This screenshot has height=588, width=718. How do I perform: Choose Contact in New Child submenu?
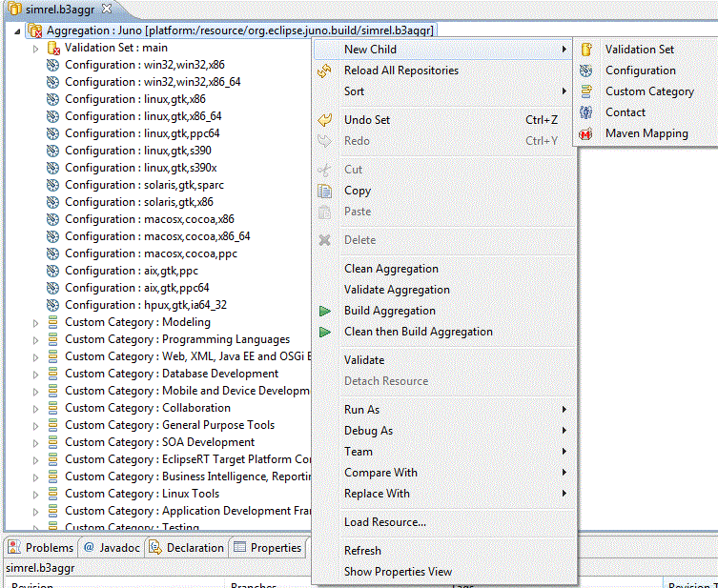click(x=646, y=112)
